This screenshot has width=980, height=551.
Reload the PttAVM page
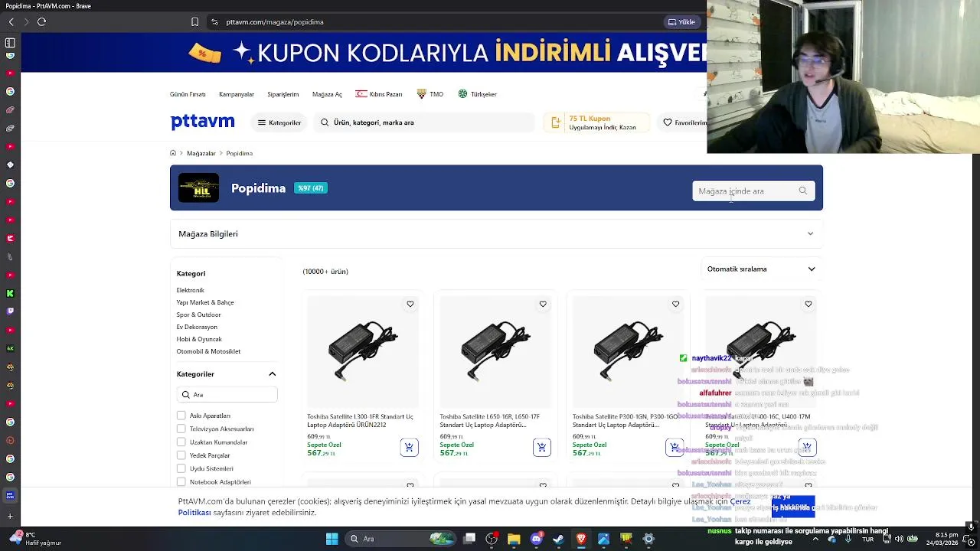point(41,21)
